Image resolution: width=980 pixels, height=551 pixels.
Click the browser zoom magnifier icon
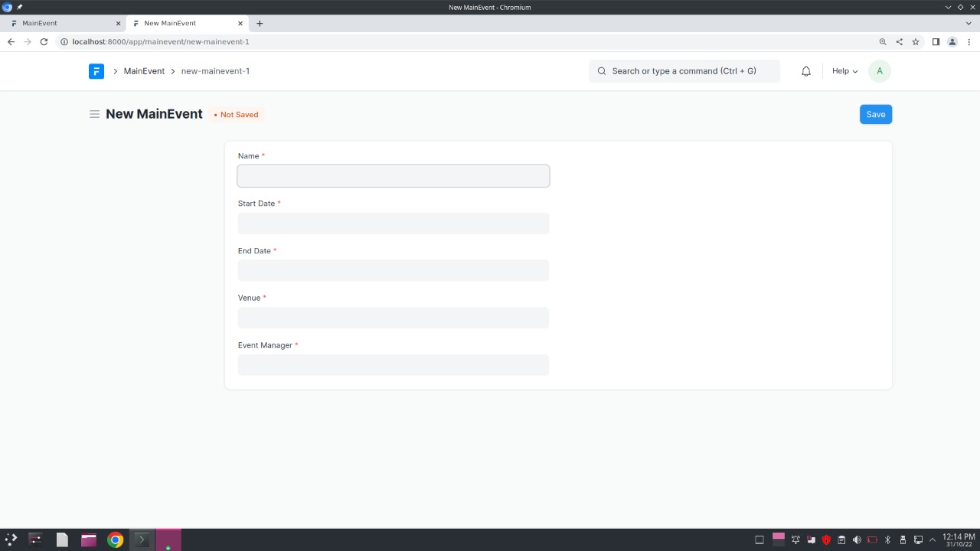pos(883,42)
